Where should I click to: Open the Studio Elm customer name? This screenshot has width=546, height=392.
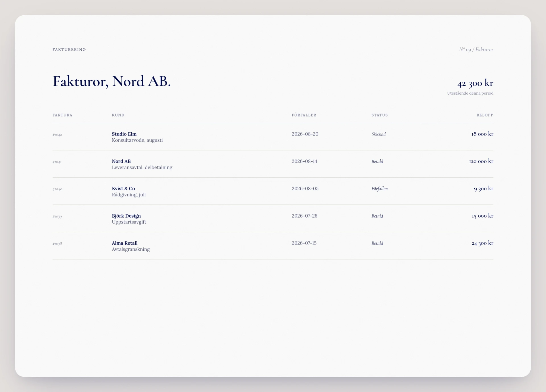click(x=124, y=134)
